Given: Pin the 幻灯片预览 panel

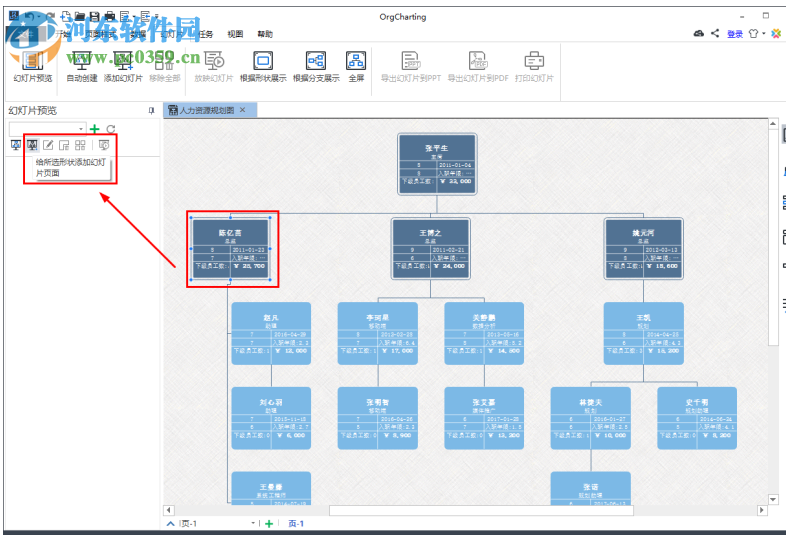Looking at the screenshot, I should pyautogui.click(x=151, y=111).
